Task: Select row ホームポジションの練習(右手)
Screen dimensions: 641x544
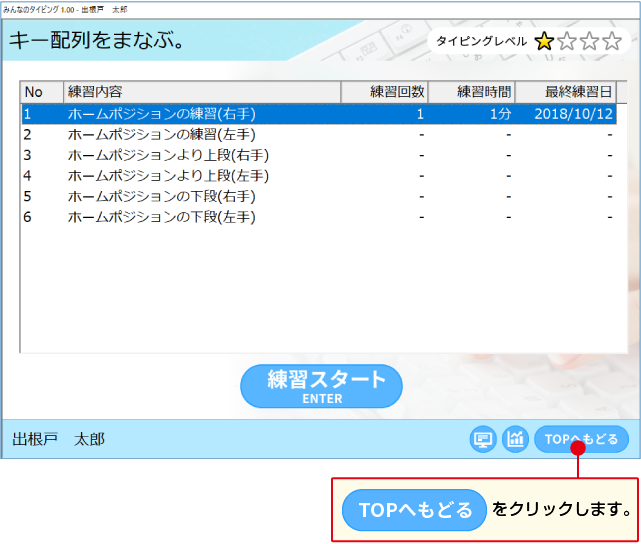Action: (319, 114)
